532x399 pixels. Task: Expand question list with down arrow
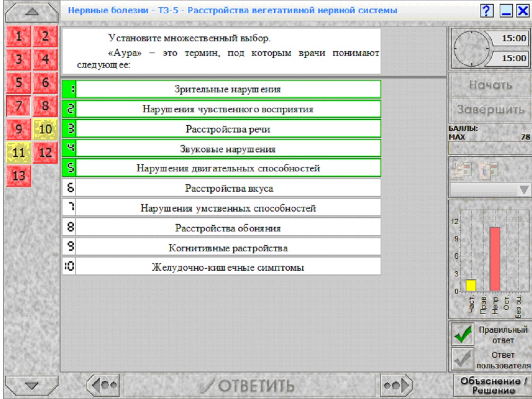[32, 385]
